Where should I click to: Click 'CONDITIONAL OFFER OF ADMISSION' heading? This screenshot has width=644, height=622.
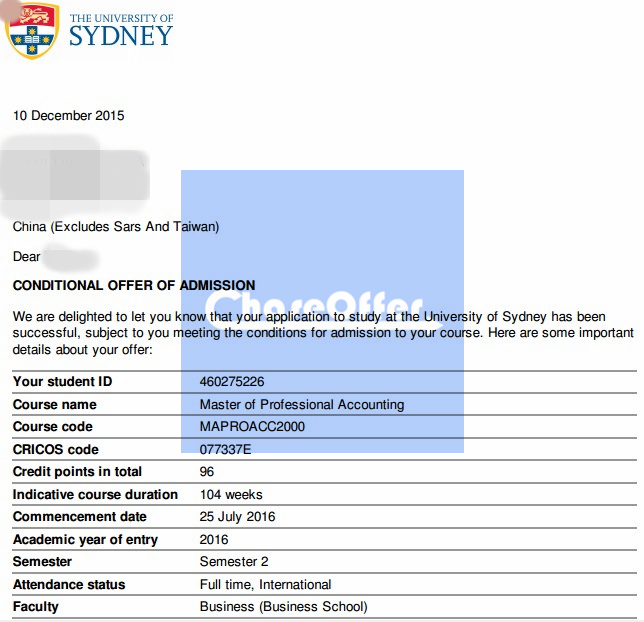click(x=134, y=285)
